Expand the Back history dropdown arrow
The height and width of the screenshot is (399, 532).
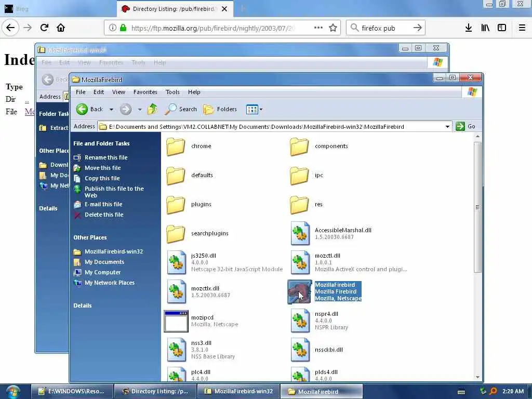click(x=111, y=110)
